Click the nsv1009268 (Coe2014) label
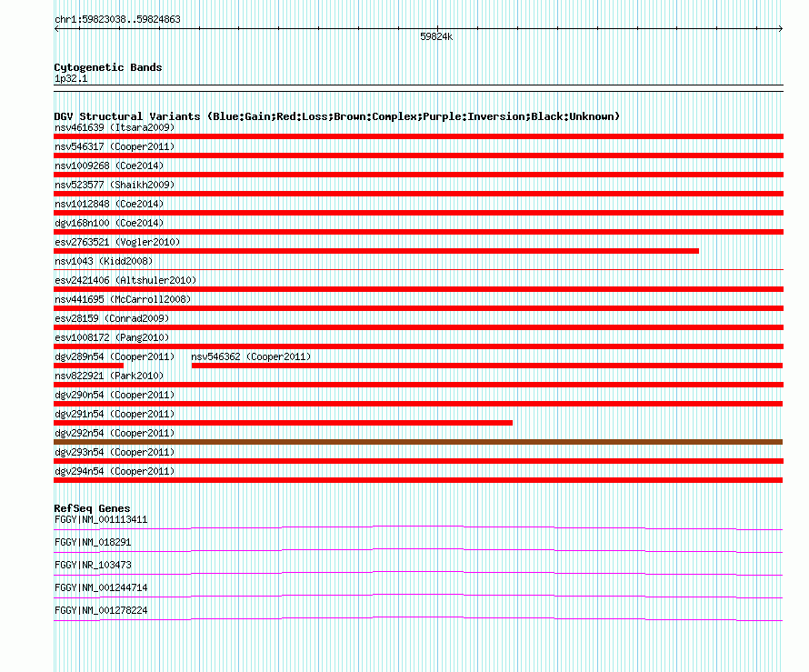The width and height of the screenshot is (809, 672). [x=109, y=165]
